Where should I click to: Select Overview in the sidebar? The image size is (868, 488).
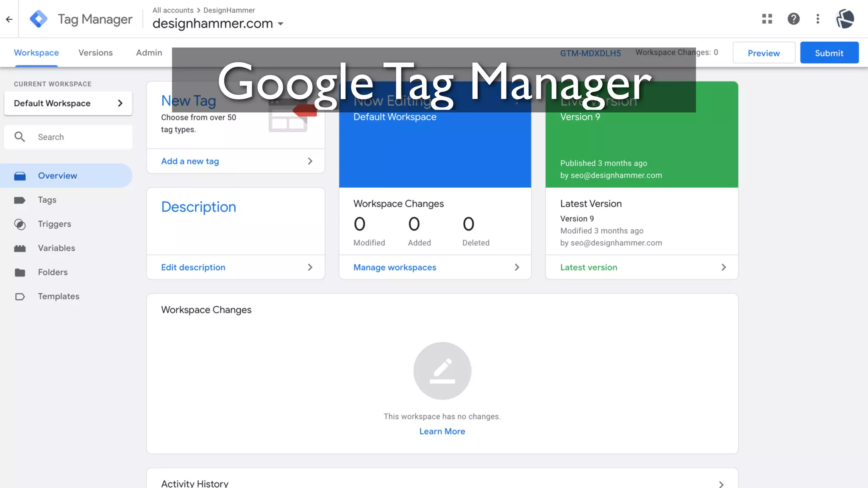click(x=66, y=176)
